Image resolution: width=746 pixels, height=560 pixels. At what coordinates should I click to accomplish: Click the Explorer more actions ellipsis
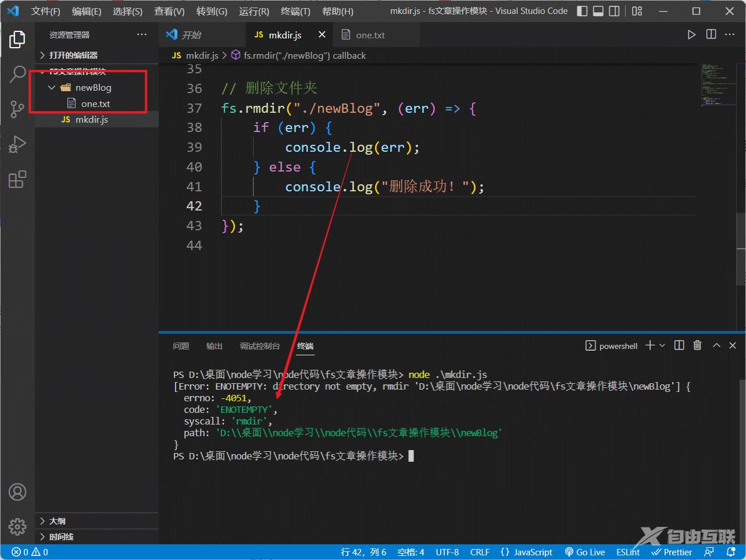(142, 35)
